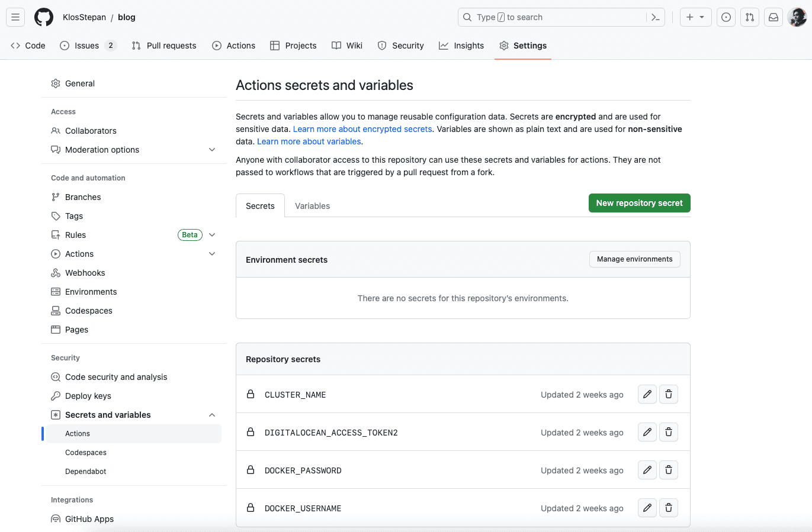The height and width of the screenshot is (532, 812).
Task: Click Manage environments button
Action: click(634, 259)
